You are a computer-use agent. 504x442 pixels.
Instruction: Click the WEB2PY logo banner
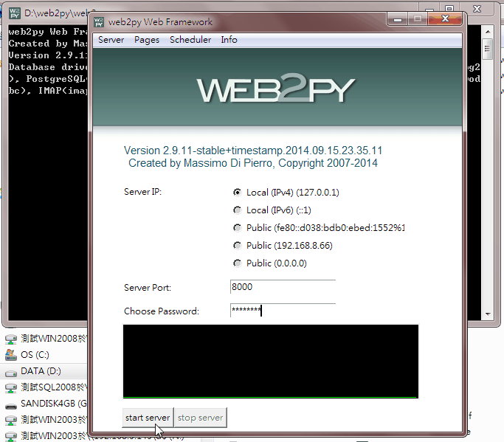click(x=277, y=87)
